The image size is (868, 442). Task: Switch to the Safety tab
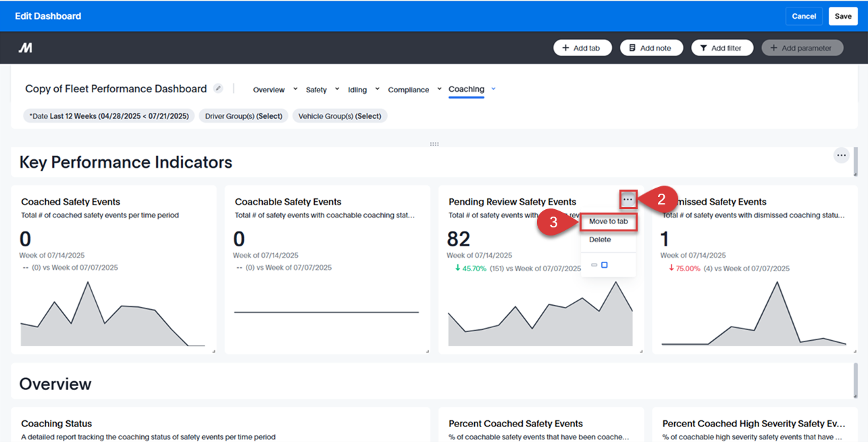tap(315, 88)
